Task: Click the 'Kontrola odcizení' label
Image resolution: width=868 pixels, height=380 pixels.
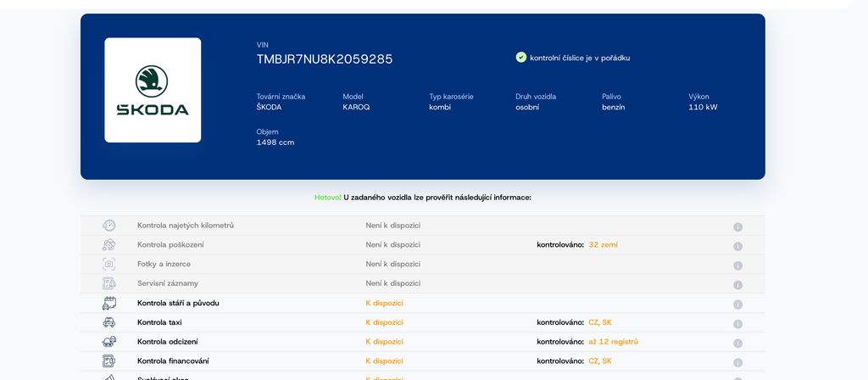Action: click(x=168, y=342)
